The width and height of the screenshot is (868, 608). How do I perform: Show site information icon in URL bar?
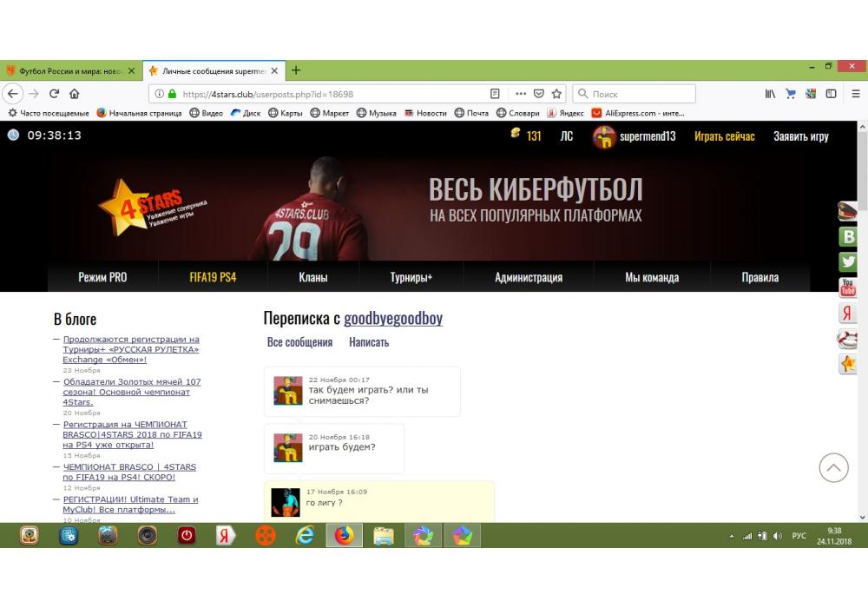(x=159, y=94)
